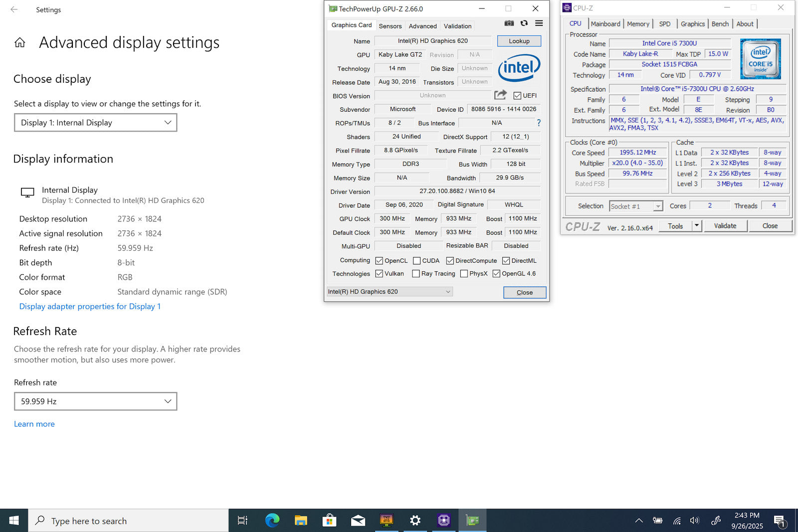
Task: Click the Bus Interface question mark
Action: click(539, 123)
